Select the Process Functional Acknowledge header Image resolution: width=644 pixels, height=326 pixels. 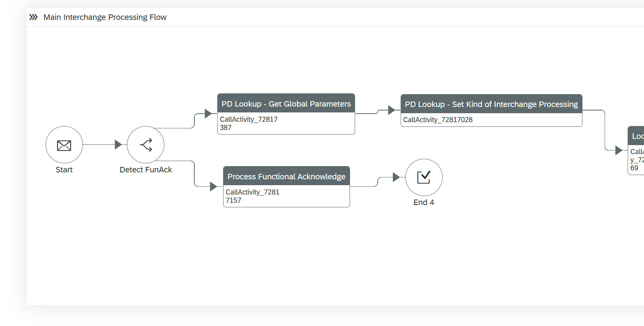286,177
